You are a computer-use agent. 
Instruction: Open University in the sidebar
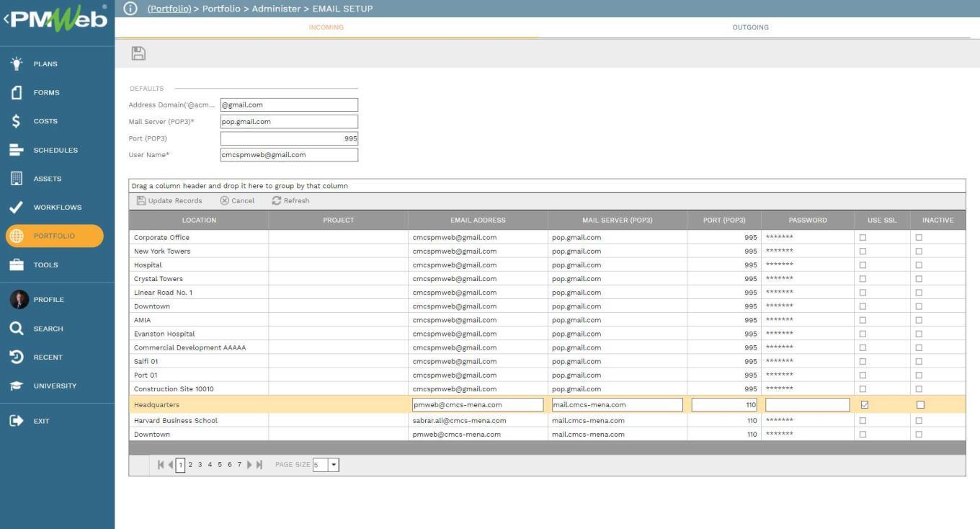tap(54, 386)
